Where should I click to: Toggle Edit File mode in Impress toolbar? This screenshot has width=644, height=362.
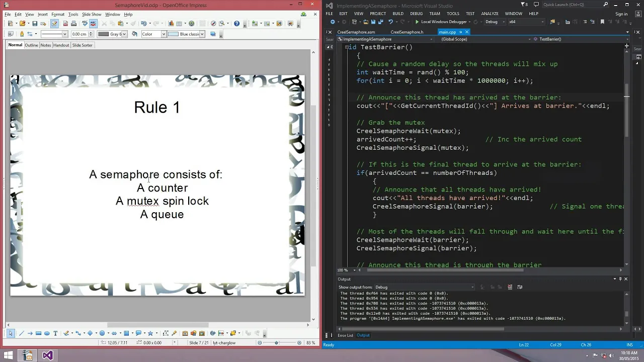point(54,23)
